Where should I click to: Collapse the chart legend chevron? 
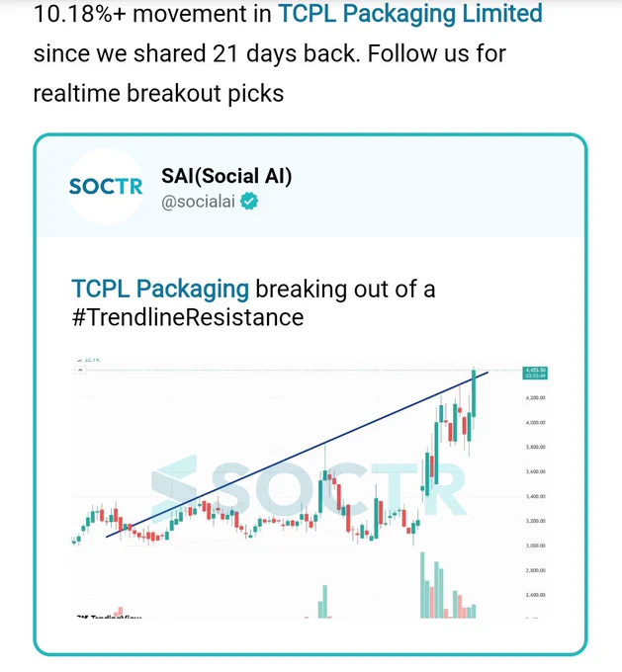(x=80, y=371)
